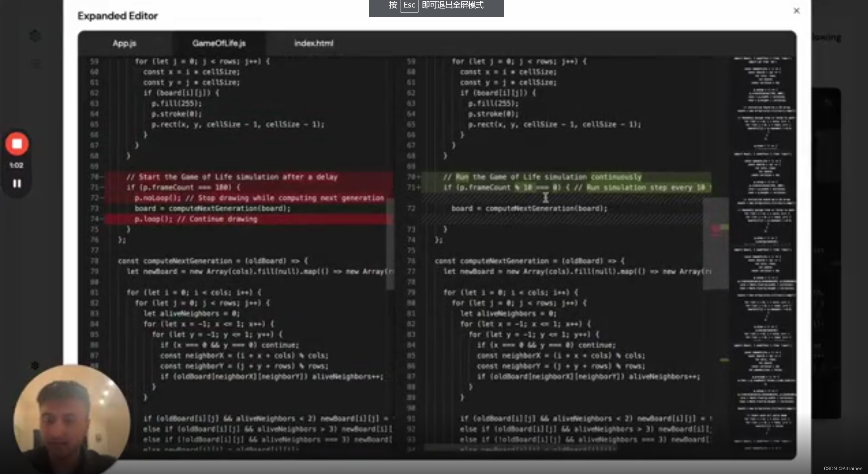
Task: Open the dimmed settings gear in sidebar
Action: [35, 366]
